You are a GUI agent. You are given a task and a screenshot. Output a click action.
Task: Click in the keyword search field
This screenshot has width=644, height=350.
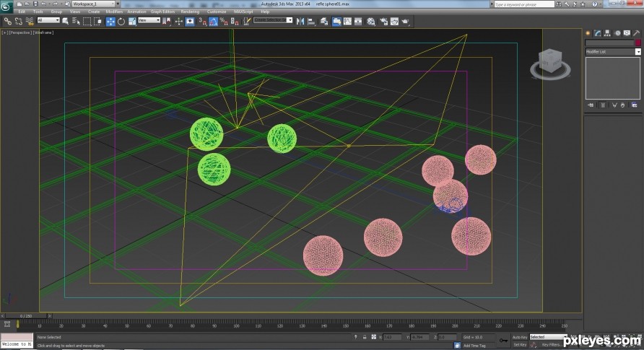pos(523,4)
